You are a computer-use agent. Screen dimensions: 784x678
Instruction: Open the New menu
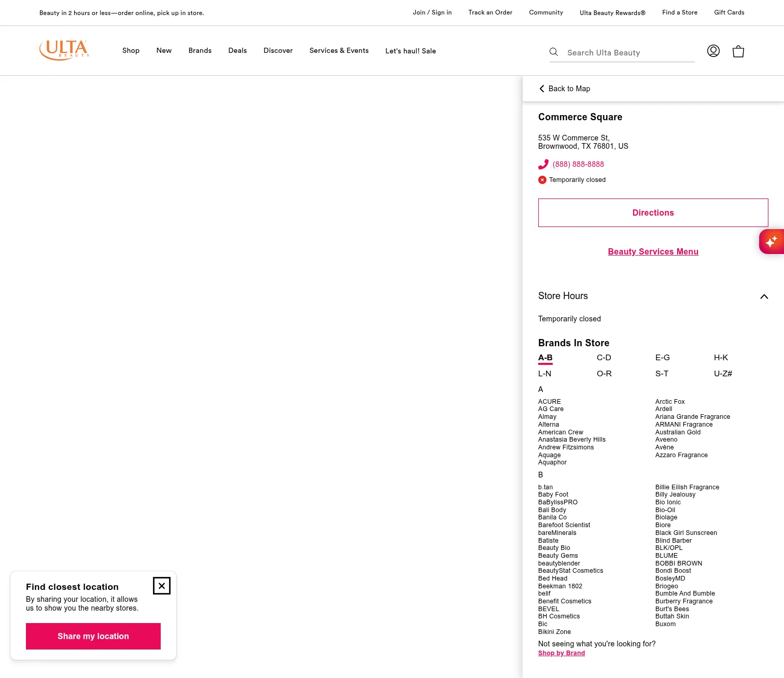164,51
